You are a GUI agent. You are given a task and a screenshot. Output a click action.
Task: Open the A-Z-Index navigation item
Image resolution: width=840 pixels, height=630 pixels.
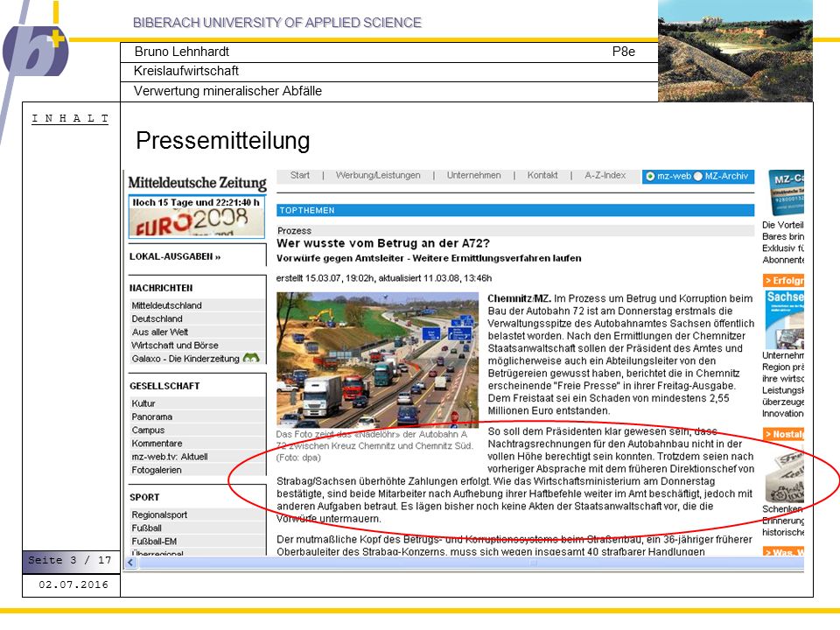(x=605, y=175)
